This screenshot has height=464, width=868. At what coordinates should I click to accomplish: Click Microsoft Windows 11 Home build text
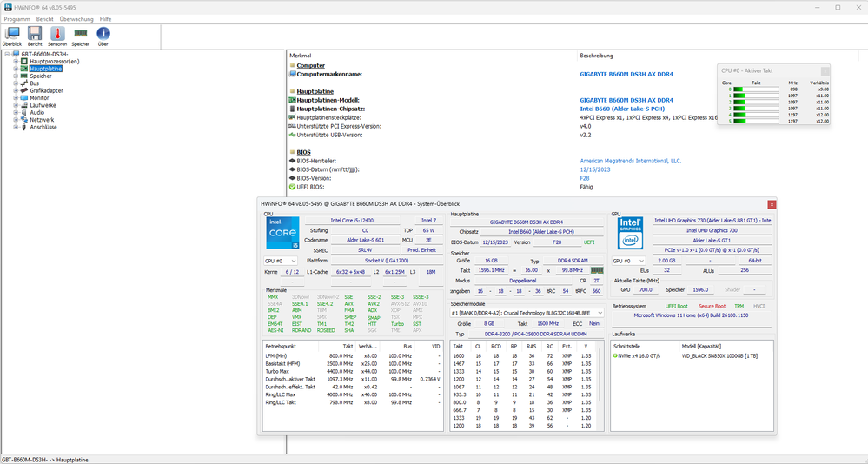coord(691,315)
